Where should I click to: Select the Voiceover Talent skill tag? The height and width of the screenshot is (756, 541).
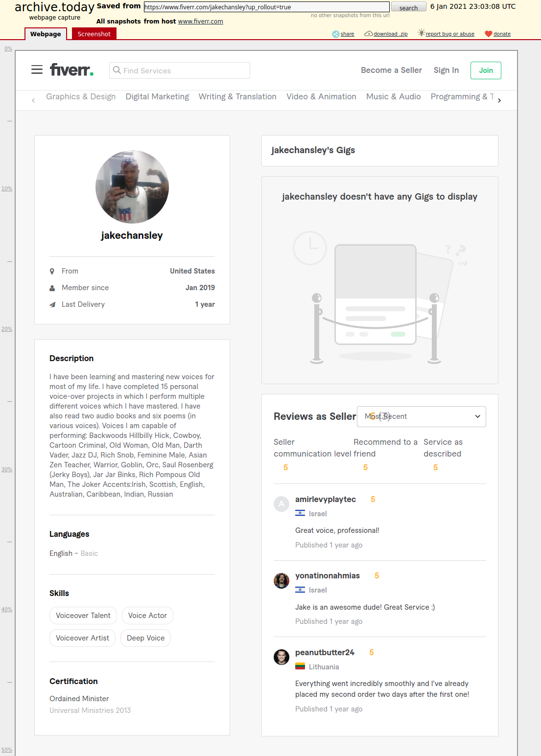[x=83, y=616]
